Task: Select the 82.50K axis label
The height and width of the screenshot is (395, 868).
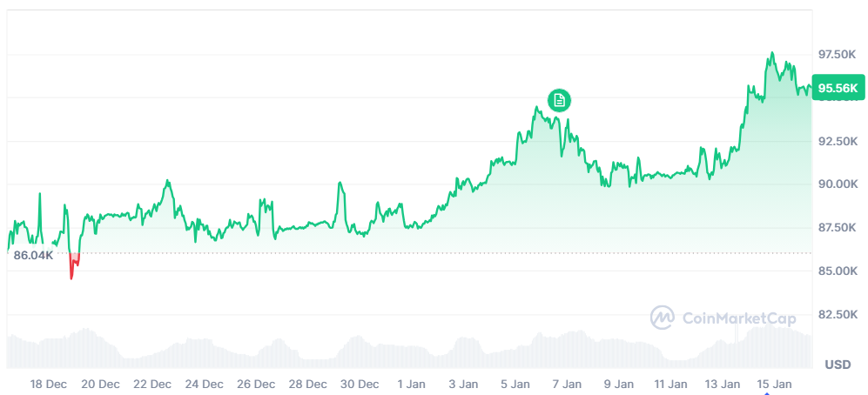Action: 838,314
